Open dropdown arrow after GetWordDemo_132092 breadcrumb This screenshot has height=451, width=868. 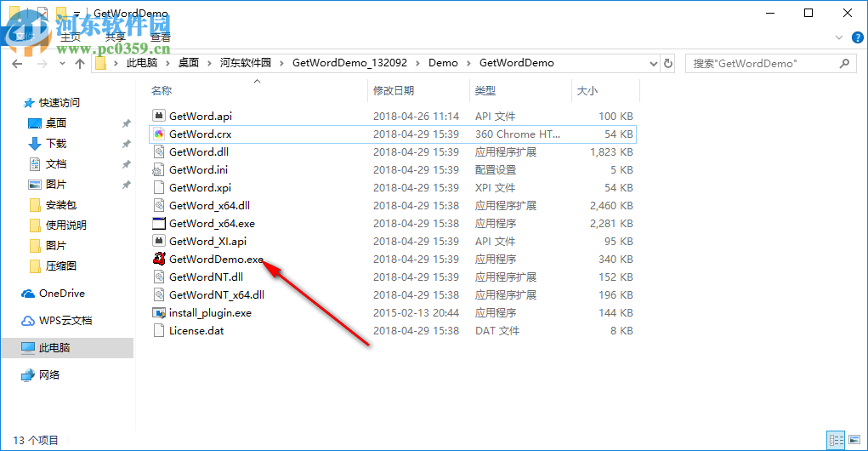[417, 63]
